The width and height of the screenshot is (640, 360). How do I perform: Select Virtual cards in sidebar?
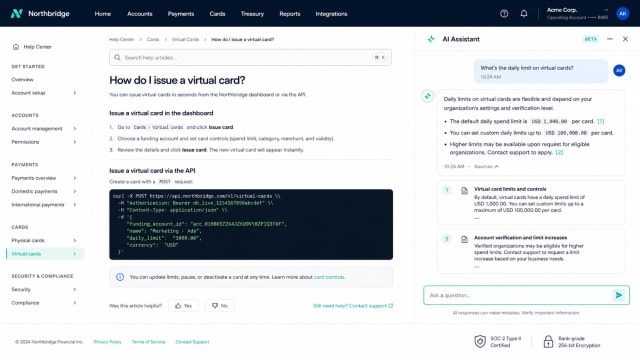click(45, 254)
